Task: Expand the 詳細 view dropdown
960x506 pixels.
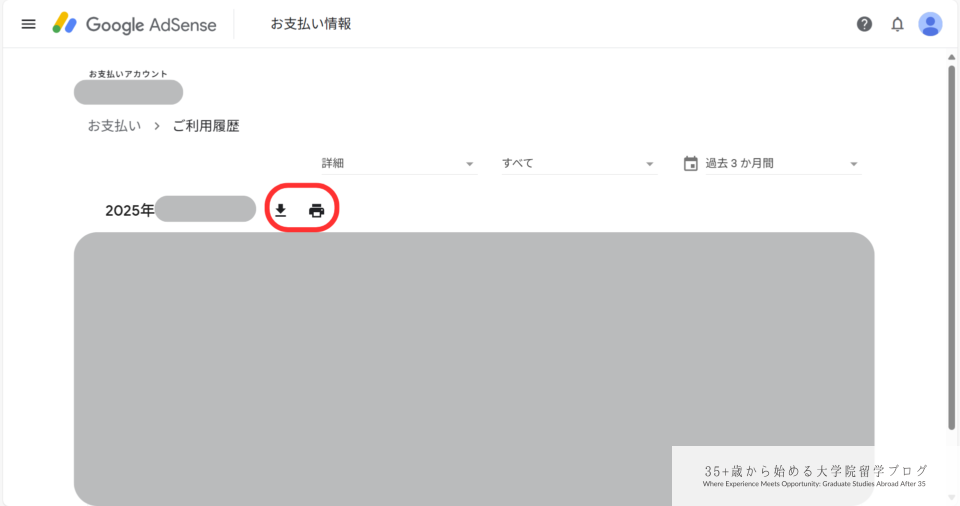Action: [399, 164]
